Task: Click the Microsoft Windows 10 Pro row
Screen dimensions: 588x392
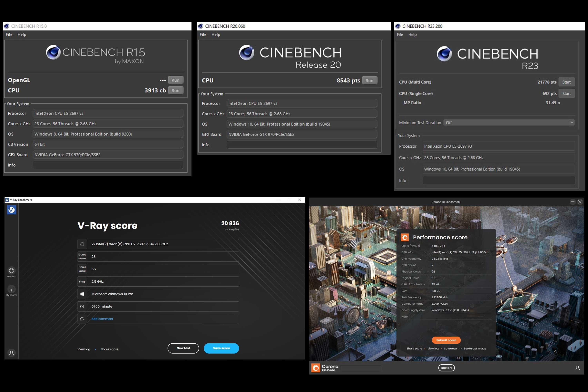Action: tap(158, 294)
